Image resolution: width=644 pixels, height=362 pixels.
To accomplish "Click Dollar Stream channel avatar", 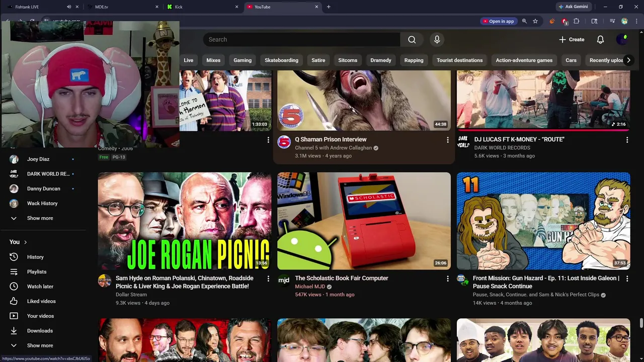I will point(105,280).
